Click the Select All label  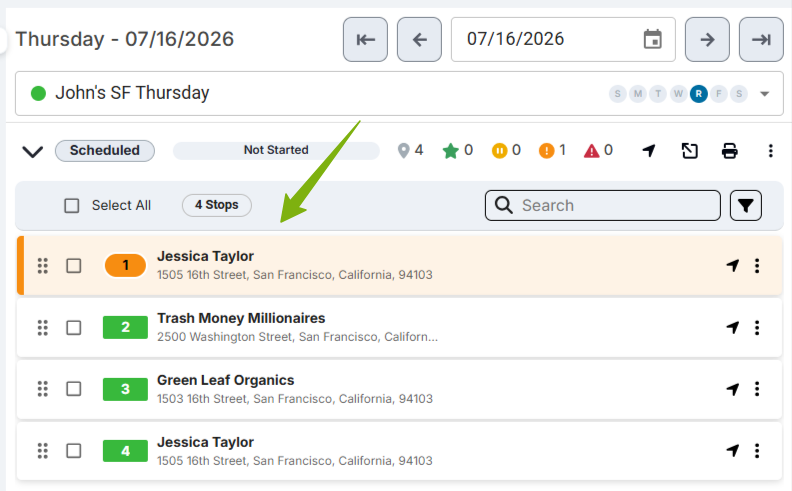click(121, 206)
